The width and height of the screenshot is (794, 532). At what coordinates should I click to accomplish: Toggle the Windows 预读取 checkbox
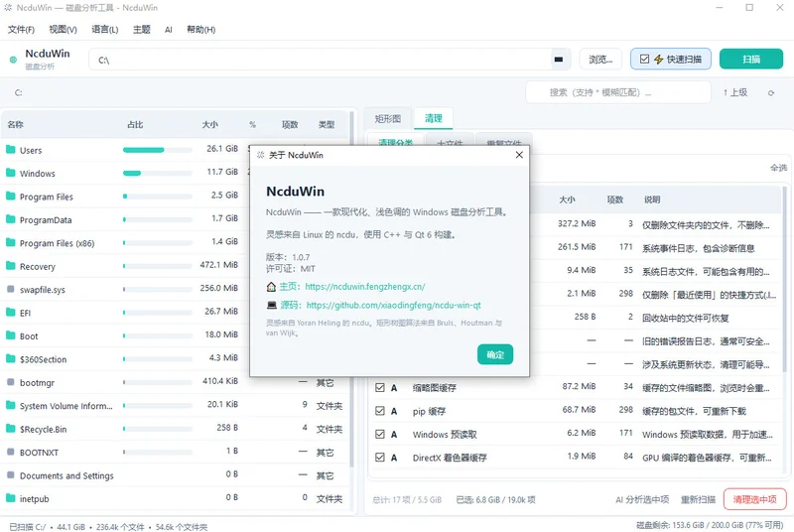click(380, 435)
